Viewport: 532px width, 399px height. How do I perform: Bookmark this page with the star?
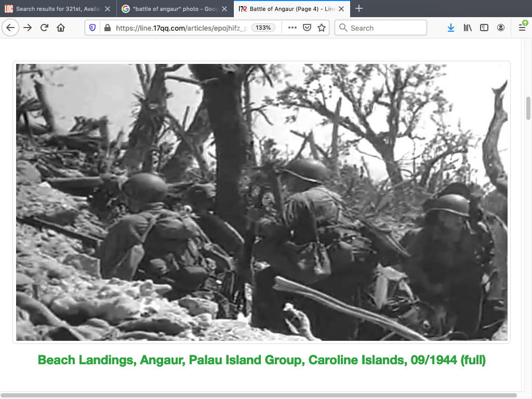[x=322, y=28]
